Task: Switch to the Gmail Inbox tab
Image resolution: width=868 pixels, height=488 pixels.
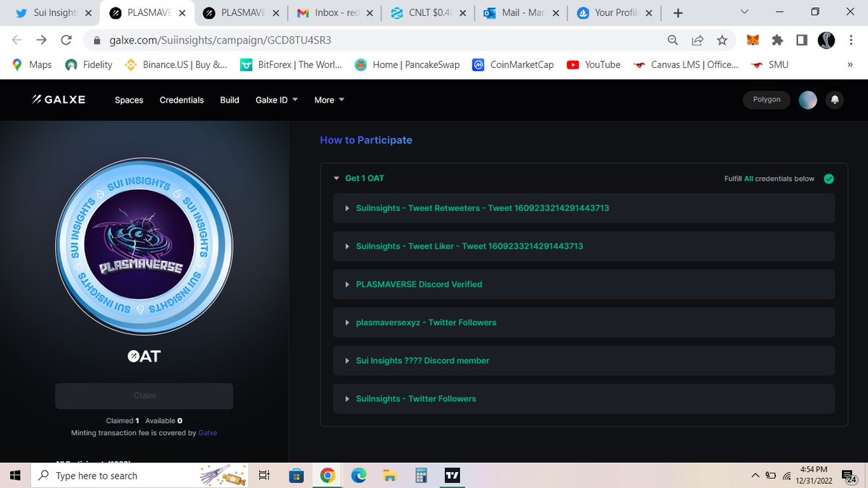Action: pos(334,13)
